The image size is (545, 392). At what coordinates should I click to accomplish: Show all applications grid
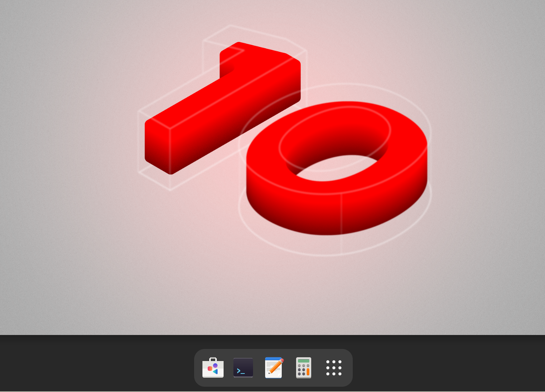pos(334,367)
